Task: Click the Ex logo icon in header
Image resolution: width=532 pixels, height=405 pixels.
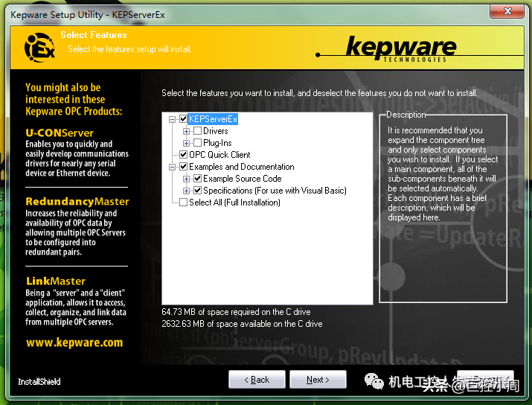Action: [x=39, y=46]
